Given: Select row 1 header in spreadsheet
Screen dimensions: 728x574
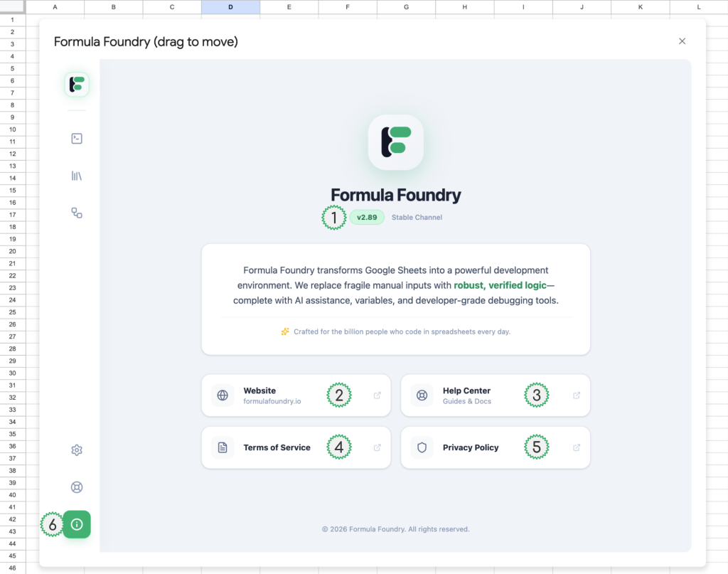Looking at the screenshot, I should coord(12,20).
